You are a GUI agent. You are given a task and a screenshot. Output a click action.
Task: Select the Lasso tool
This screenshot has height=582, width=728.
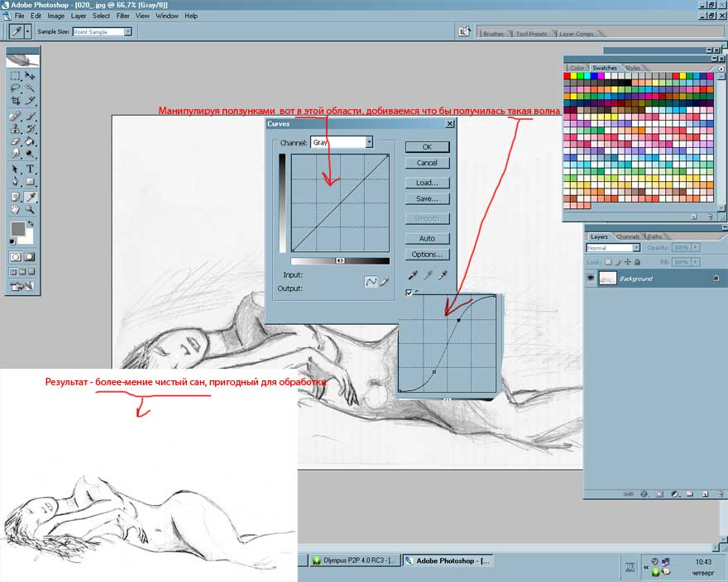[15, 88]
